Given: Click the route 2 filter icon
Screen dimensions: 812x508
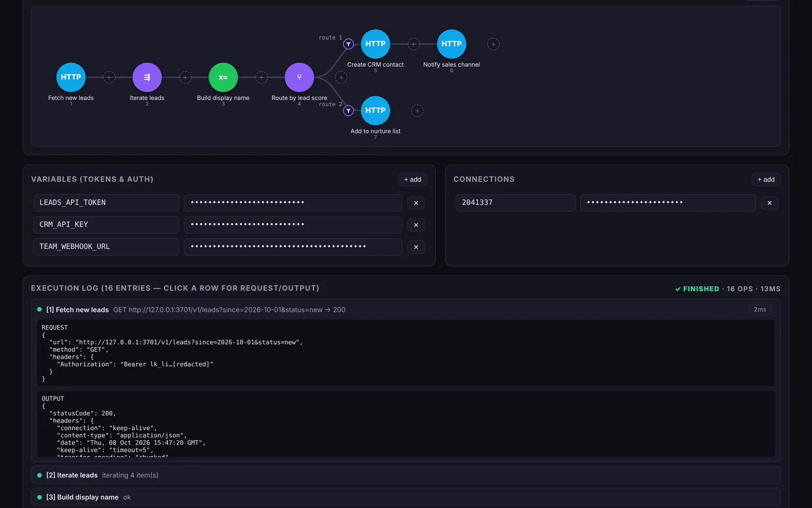Looking at the screenshot, I should click(x=348, y=111).
